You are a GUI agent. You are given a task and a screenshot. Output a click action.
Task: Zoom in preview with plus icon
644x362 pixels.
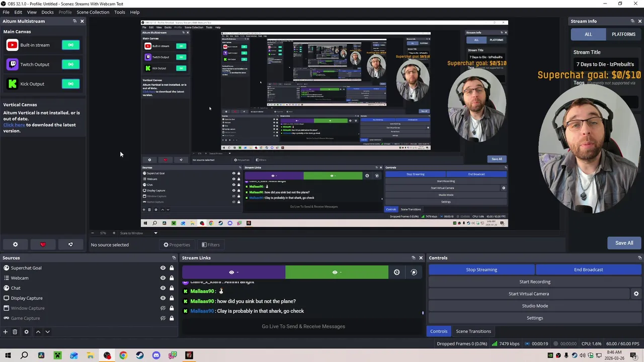point(114,233)
